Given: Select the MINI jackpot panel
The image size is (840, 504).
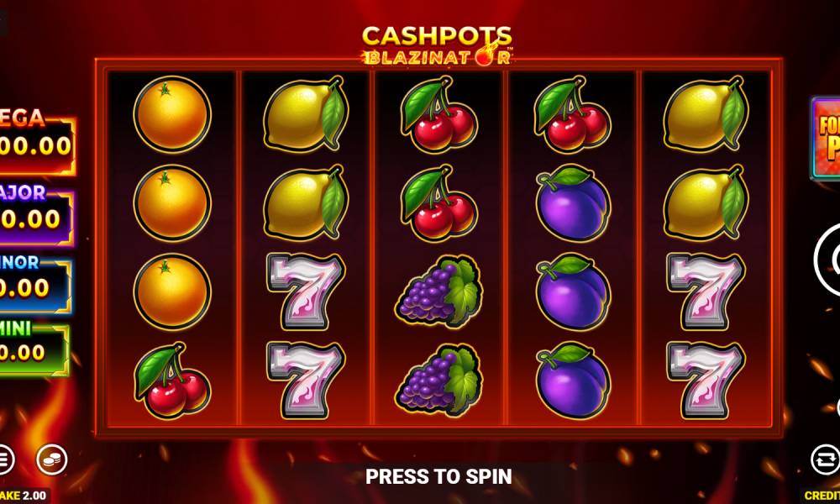Looking at the screenshot, I should pos(34,348).
